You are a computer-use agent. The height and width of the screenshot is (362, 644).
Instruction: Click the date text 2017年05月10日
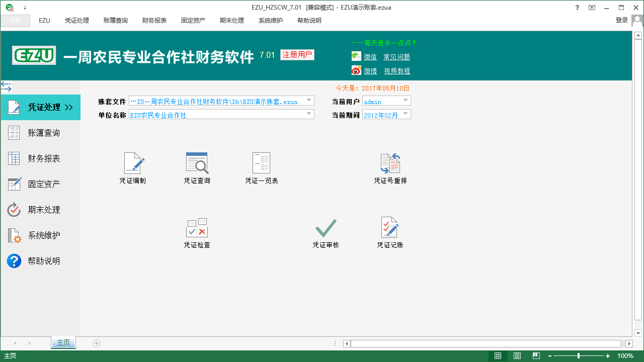tap(385, 88)
